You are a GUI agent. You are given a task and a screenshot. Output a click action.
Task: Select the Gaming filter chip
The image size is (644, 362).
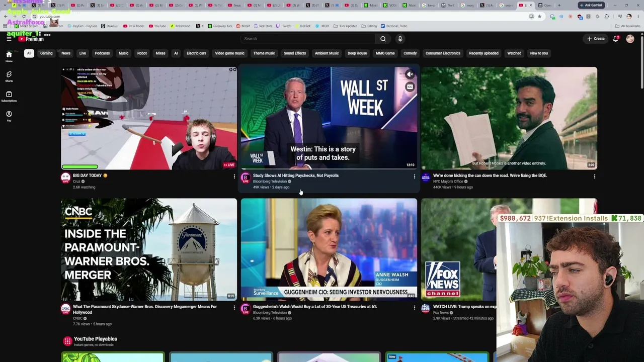coord(46,53)
